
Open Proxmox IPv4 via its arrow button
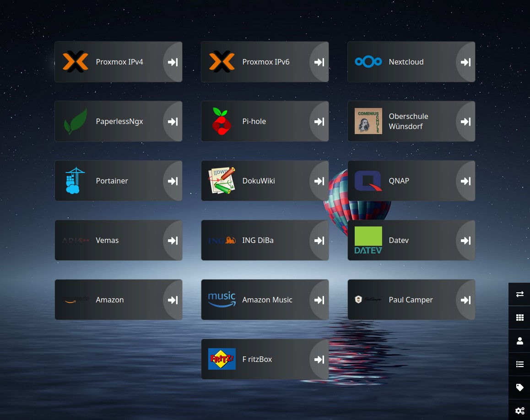pos(173,62)
